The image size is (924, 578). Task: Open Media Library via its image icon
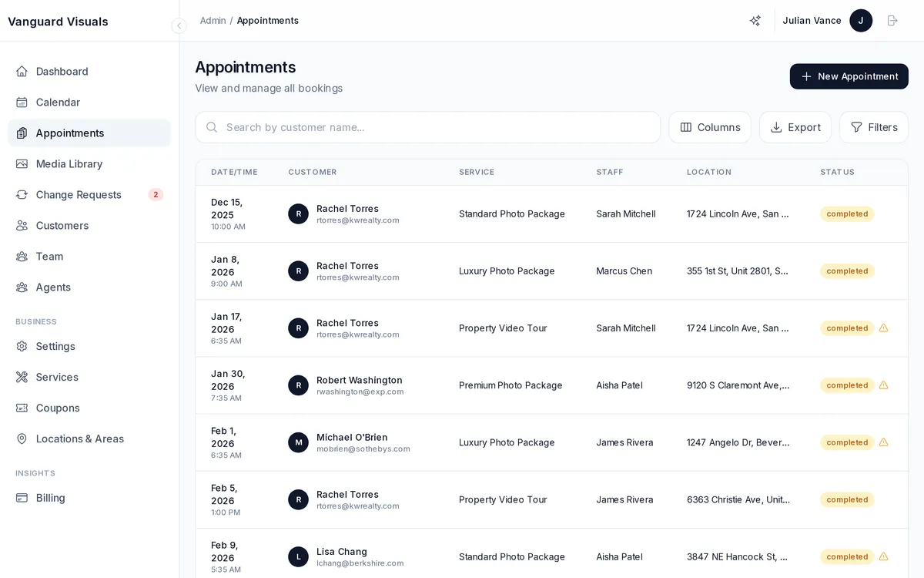click(x=22, y=164)
